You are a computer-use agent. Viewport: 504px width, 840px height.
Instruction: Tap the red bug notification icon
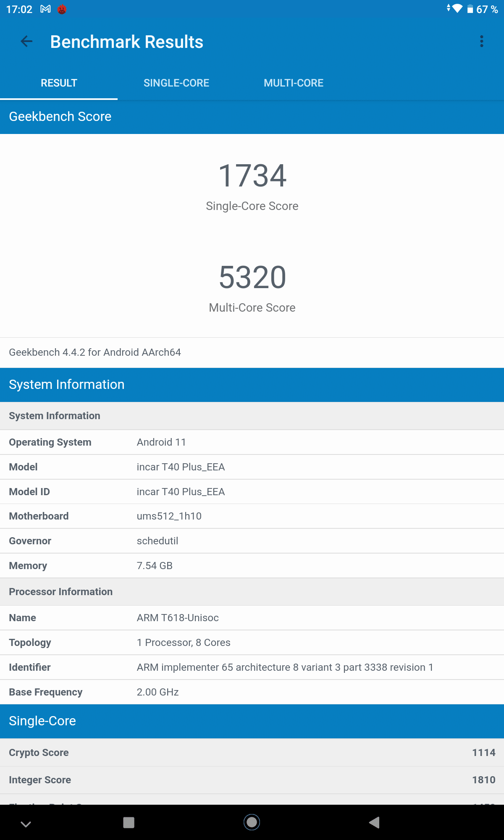62,9
